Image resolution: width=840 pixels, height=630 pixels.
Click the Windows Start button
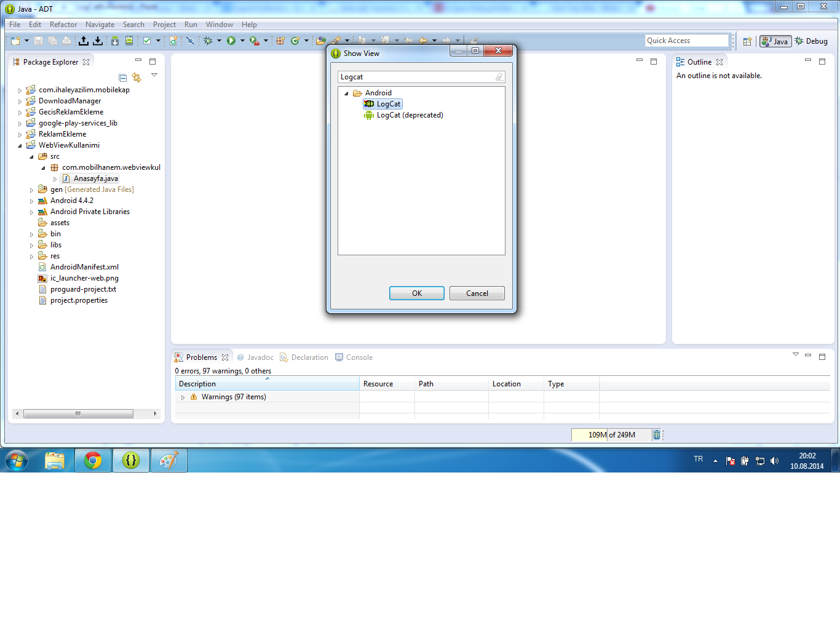(17, 460)
